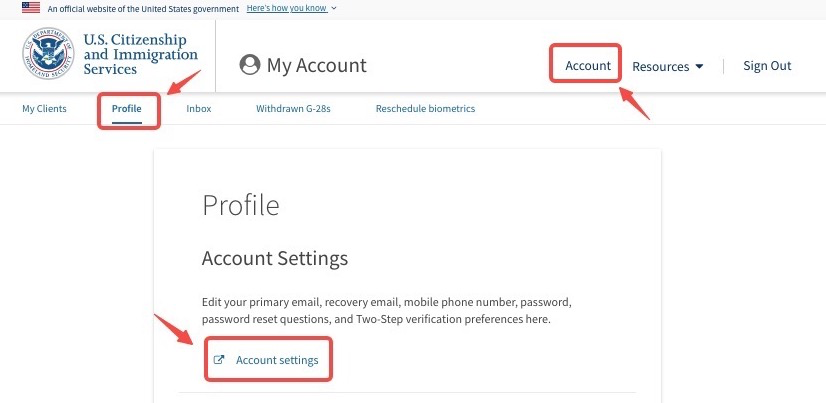Click the external link icon beside Account settings

pyautogui.click(x=220, y=360)
